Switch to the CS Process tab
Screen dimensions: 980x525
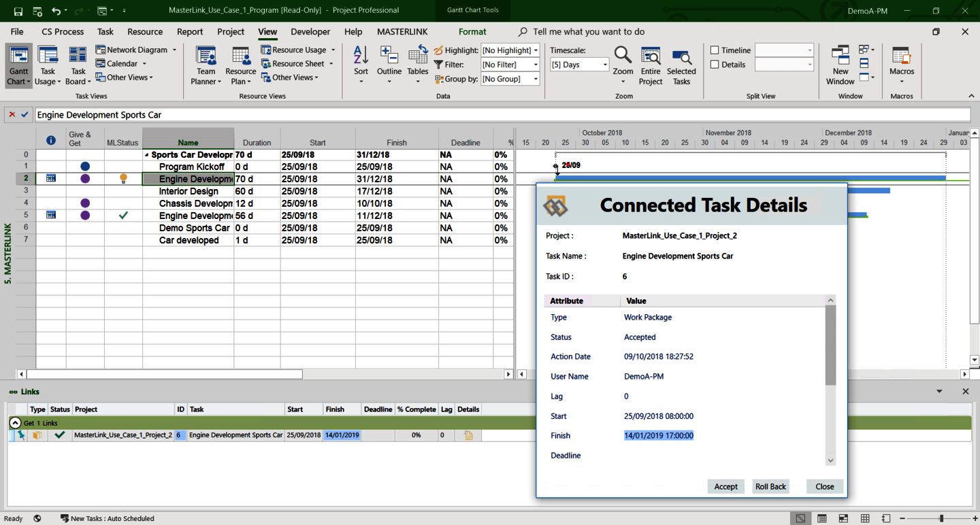pyautogui.click(x=63, y=32)
